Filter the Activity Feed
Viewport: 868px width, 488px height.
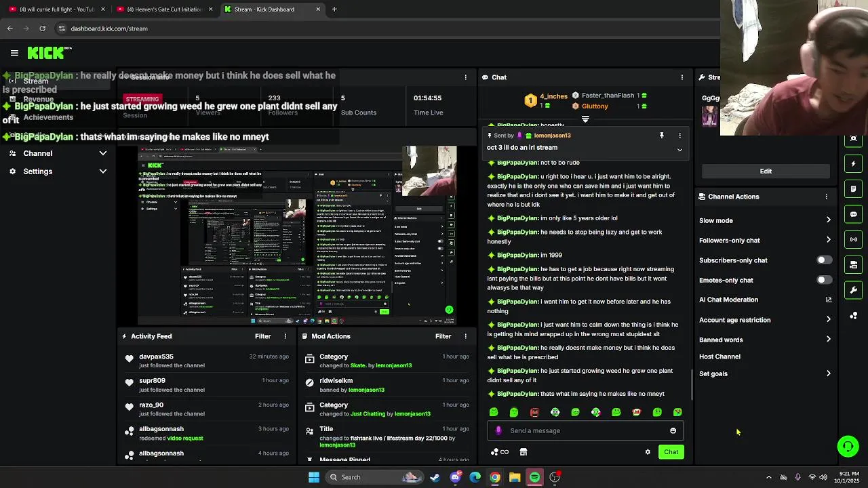pyautogui.click(x=262, y=336)
